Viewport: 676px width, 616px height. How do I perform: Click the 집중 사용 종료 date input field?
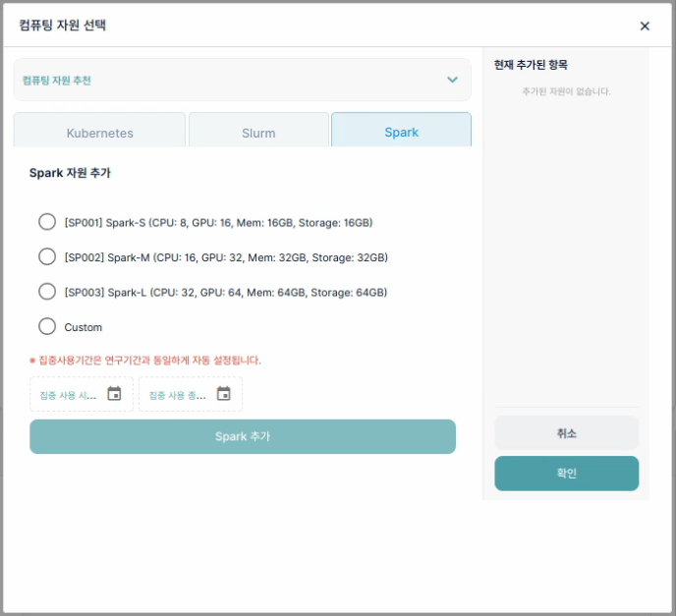[191, 394]
